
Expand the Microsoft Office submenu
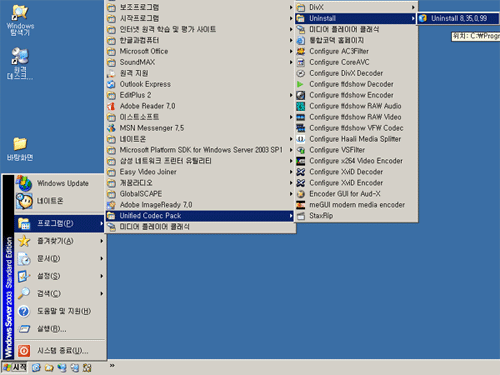[x=200, y=51]
